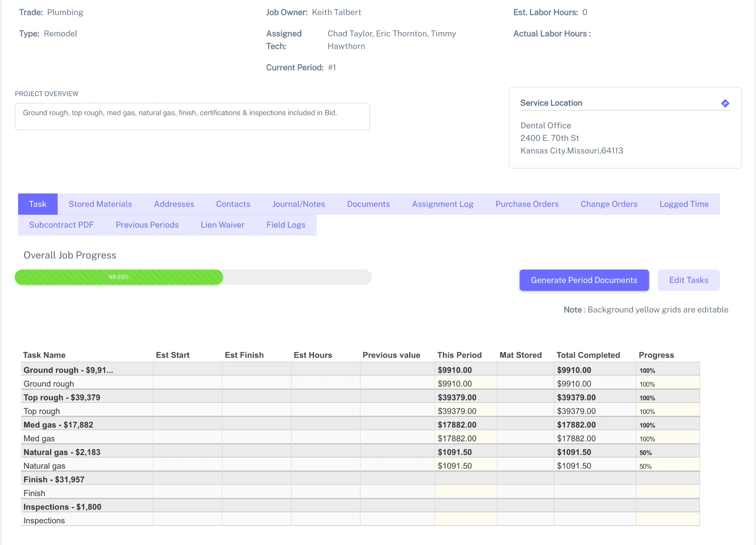The image size is (756, 545).
Task: Switch to the Stored Materials tab
Action: [100, 204]
